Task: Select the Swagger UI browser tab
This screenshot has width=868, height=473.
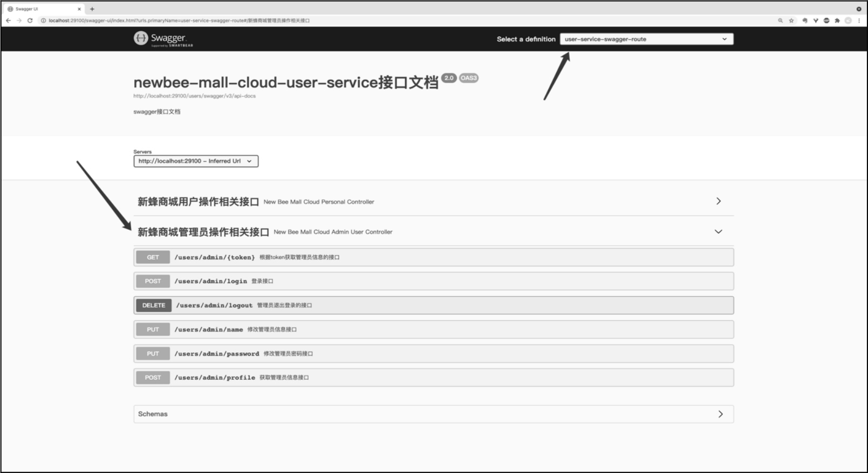Action: coord(43,9)
